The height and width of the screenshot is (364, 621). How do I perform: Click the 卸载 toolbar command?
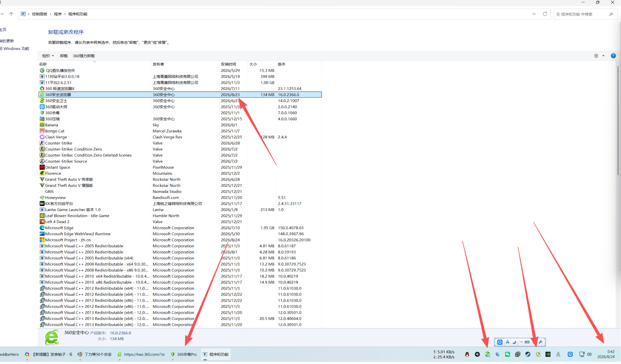pos(64,56)
